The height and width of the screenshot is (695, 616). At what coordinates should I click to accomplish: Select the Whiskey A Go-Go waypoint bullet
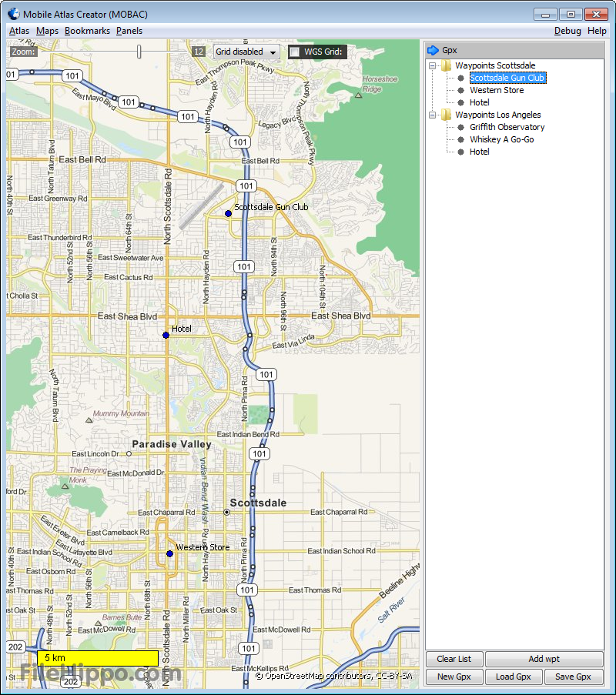click(459, 139)
